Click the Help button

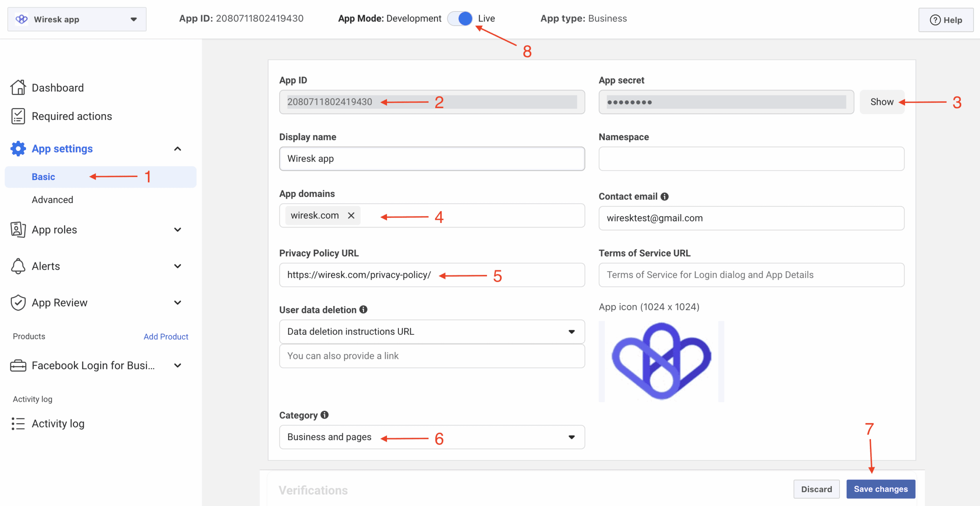(x=946, y=20)
